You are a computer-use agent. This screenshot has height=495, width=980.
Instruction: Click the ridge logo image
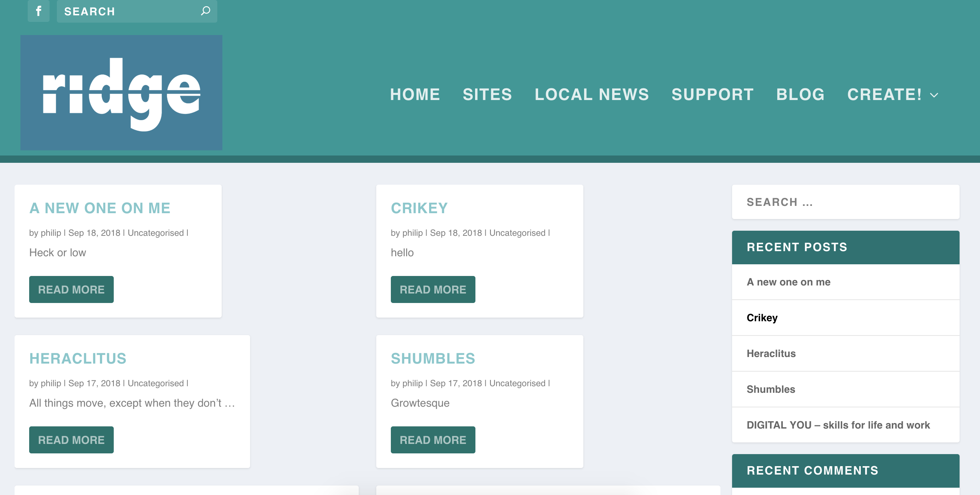coord(121,92)
